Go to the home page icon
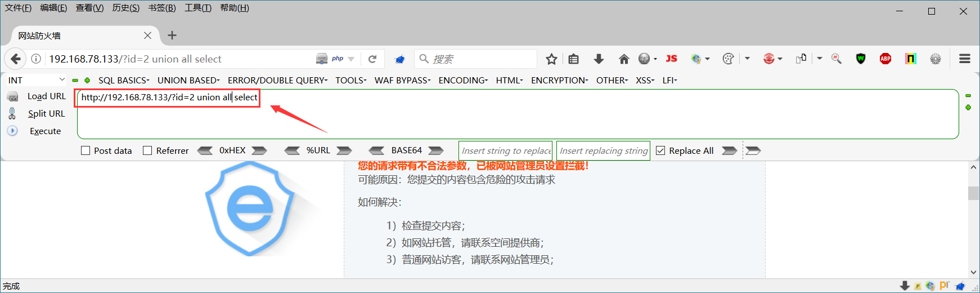The image size is (980, 293). click(x=623, y=59)
